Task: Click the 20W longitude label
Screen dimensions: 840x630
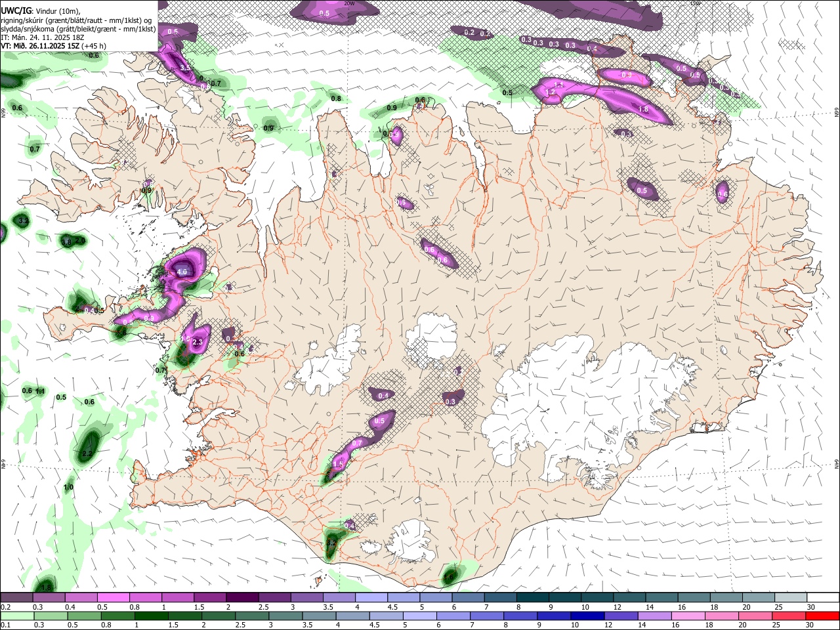Action: [x=349, y=3]
